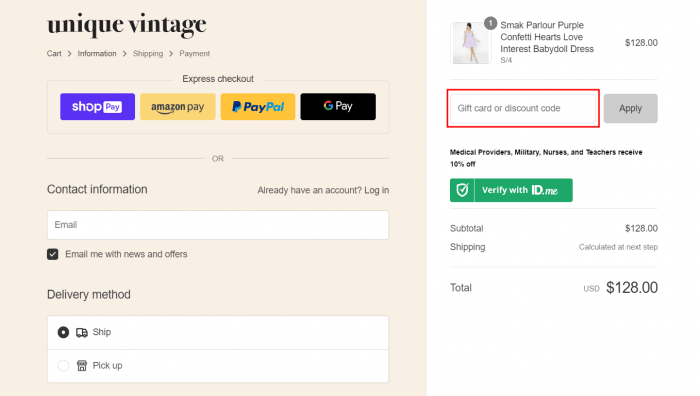The width and height of the screenshot is (700, 396).
Task: Select the Pick up delivery option
Action: coord(63,366)
